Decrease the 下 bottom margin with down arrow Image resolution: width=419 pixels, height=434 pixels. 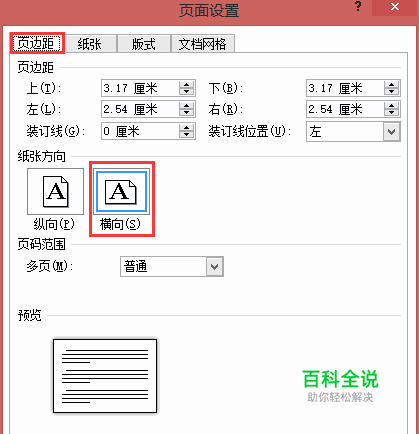(392, 92)
